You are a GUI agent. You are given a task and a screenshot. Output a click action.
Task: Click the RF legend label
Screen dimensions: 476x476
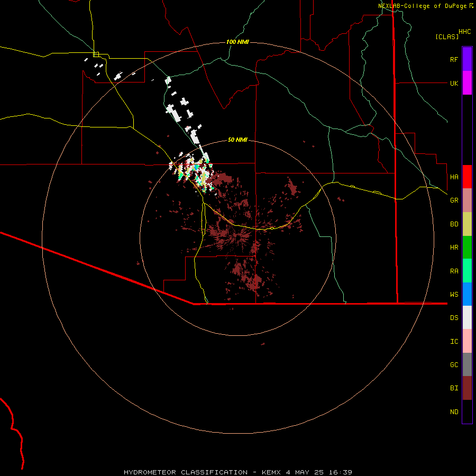click(454, 59)
